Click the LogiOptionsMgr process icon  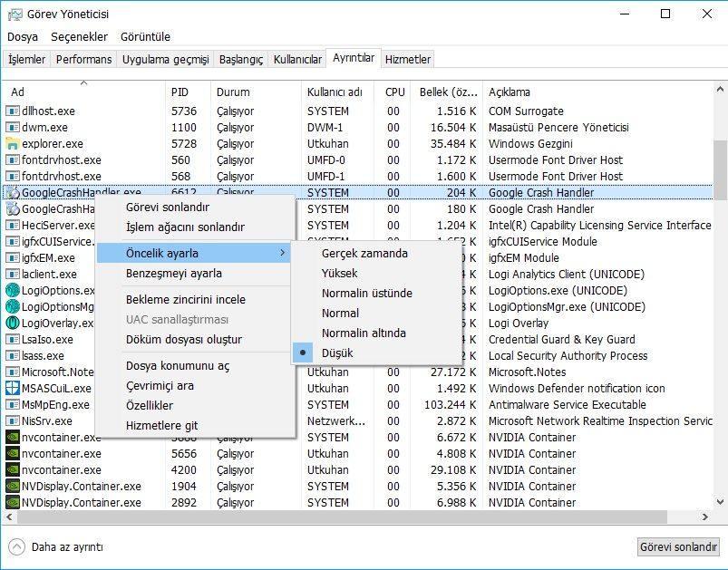pos(13,306)
